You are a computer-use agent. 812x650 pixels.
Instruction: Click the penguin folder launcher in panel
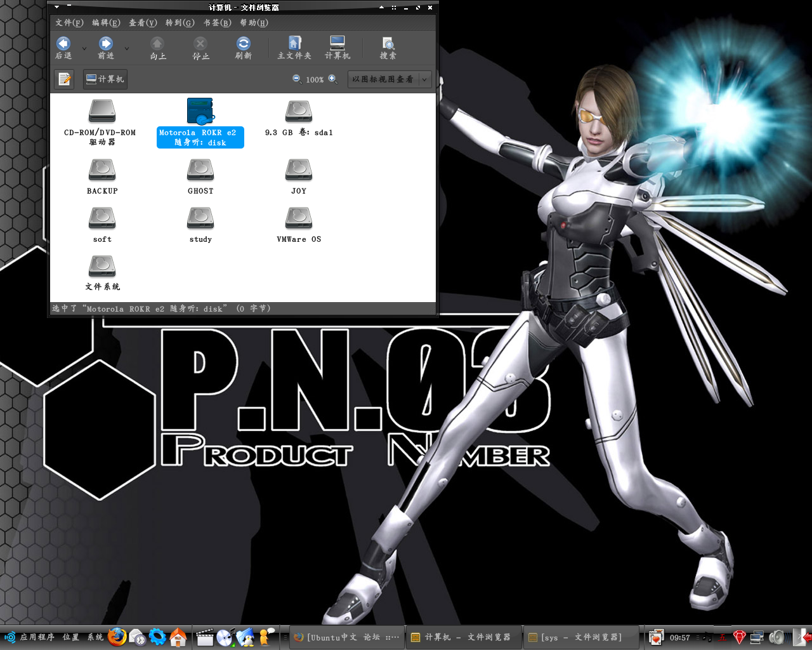click(x=246, y=637)
